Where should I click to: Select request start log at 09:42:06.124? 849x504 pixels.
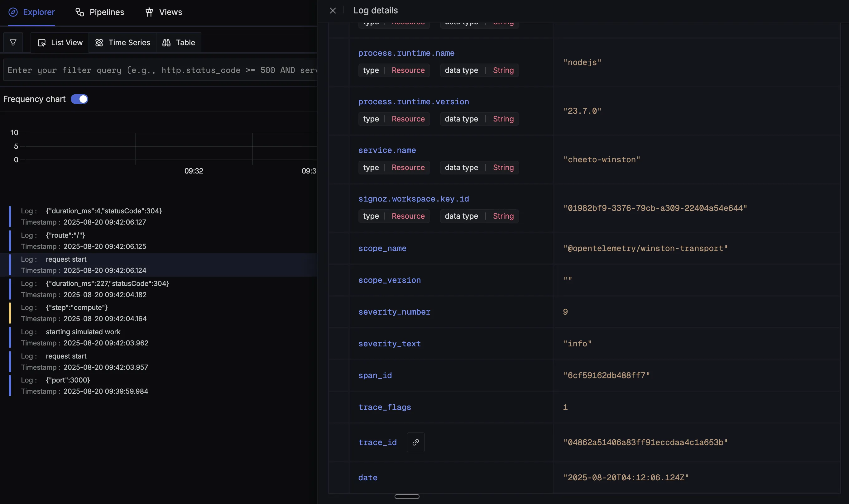[x=159, y=264]
